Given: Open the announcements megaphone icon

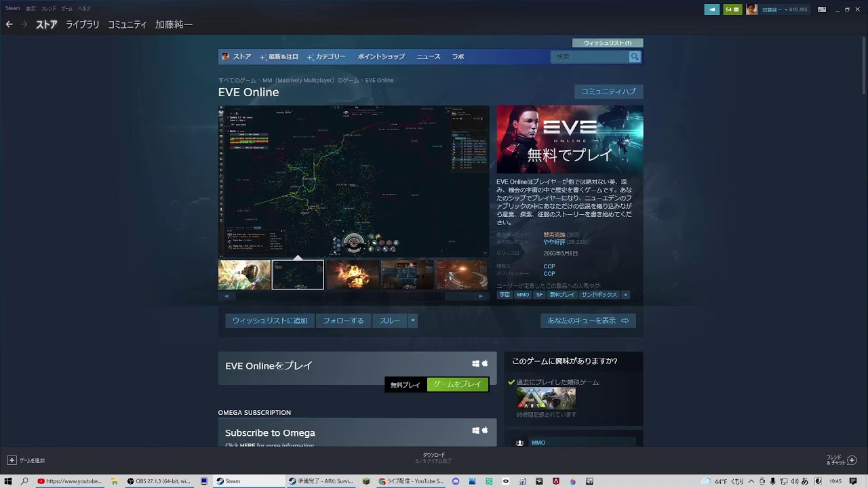Looking at the screenshot, I should 711,9.
